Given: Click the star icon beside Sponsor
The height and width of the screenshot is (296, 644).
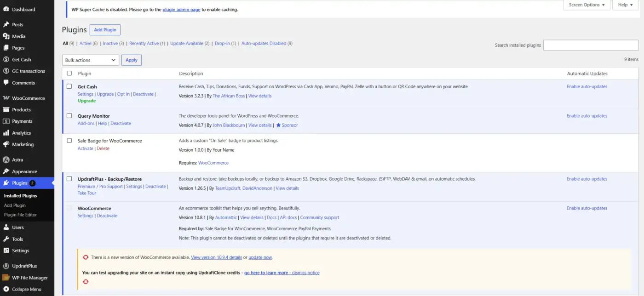Looking at the screenshot, I should (278, 125).
